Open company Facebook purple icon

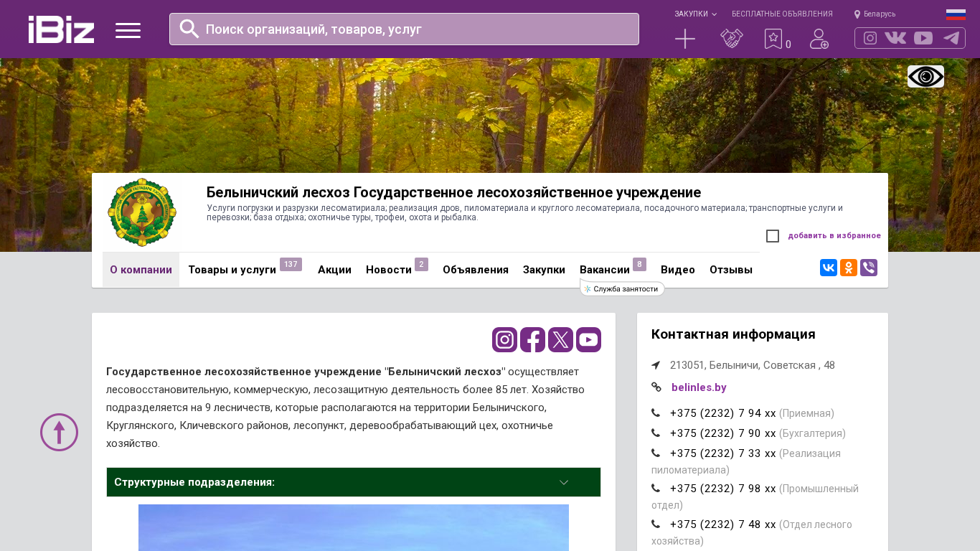tap(532, 339)
